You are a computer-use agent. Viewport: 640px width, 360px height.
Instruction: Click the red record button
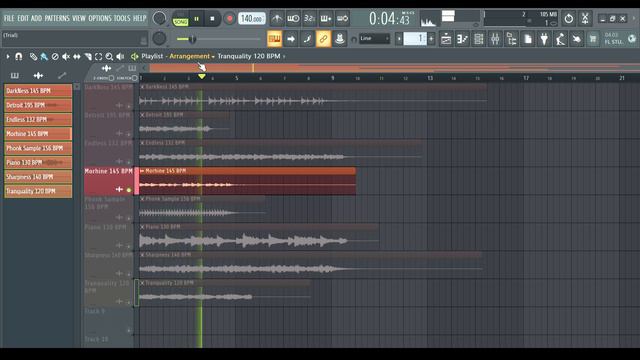[229, 19]
